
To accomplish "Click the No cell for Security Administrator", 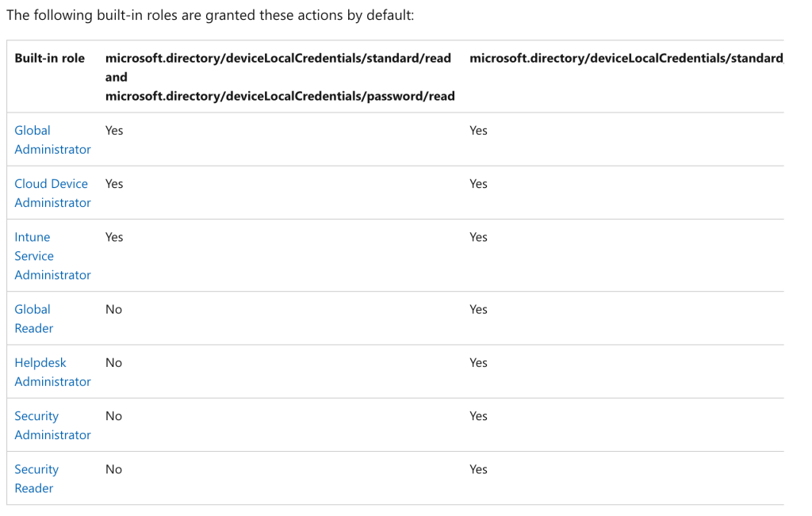I will coord(113,416).
